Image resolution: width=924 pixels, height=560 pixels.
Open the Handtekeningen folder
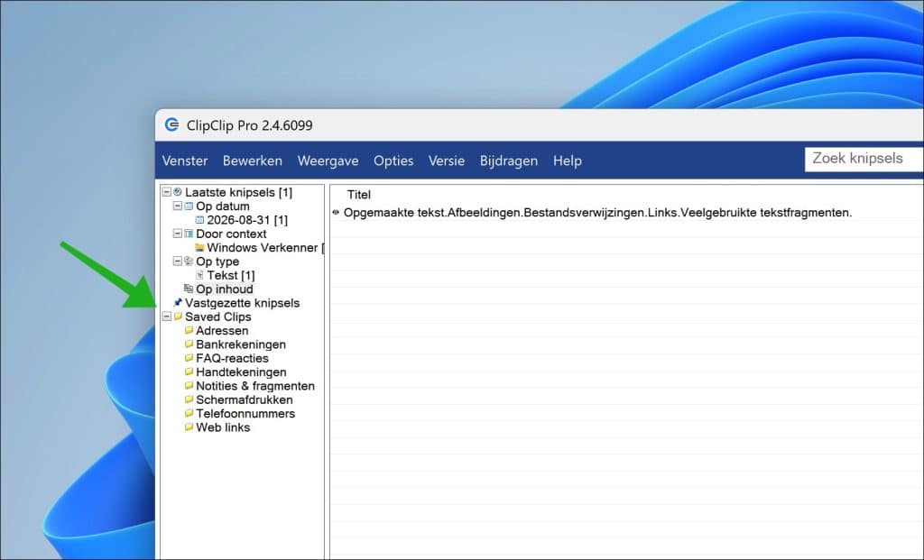click(242, 372)
